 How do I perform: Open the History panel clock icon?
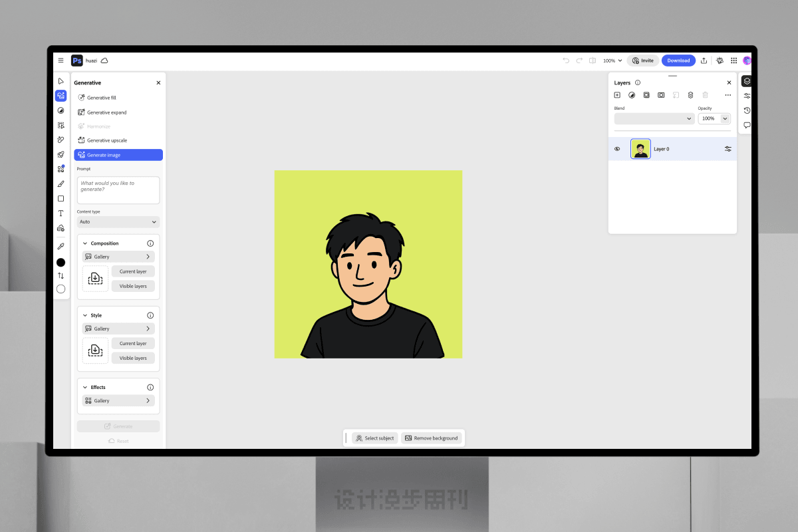point(747,110)
